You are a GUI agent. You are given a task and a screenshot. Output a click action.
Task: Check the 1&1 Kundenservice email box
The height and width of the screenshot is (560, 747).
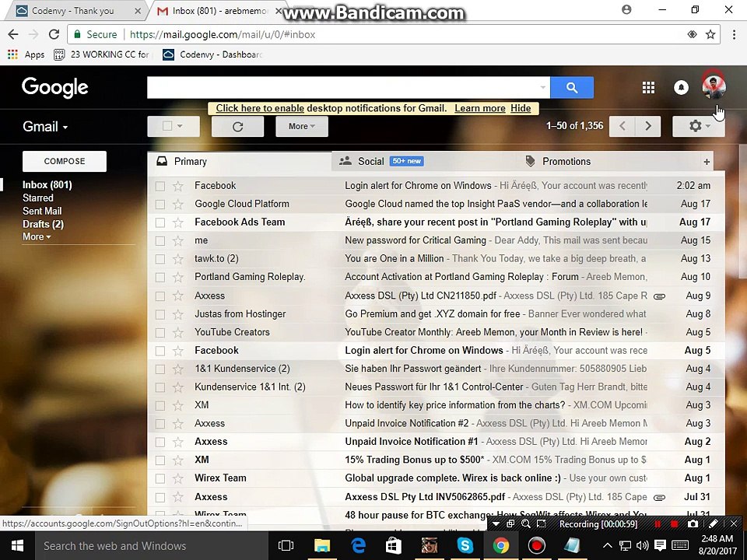coord(160,369)
